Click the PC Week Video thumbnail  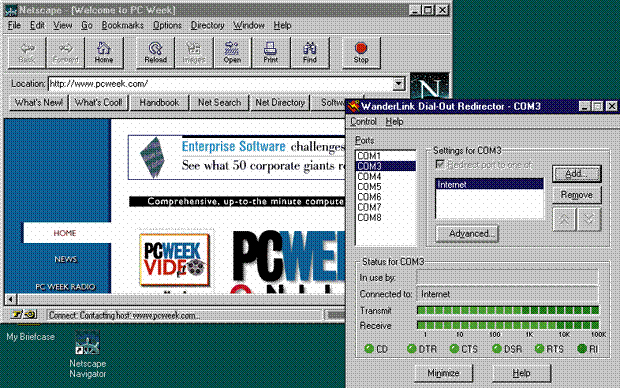pos(174,259)
